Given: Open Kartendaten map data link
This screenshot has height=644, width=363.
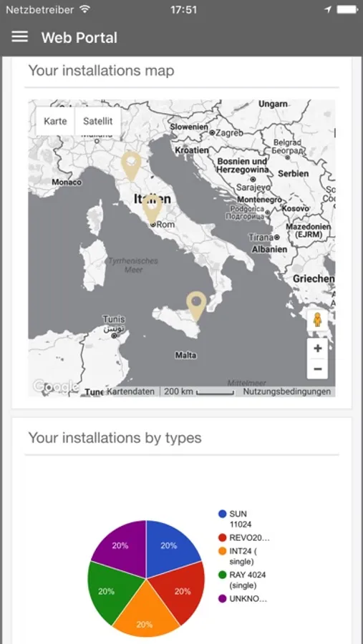Looking at the screenshot, I should point(131,391).
